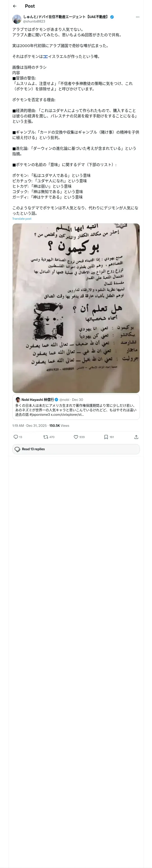Open Read 13 replies button

[x=76, y=449]
